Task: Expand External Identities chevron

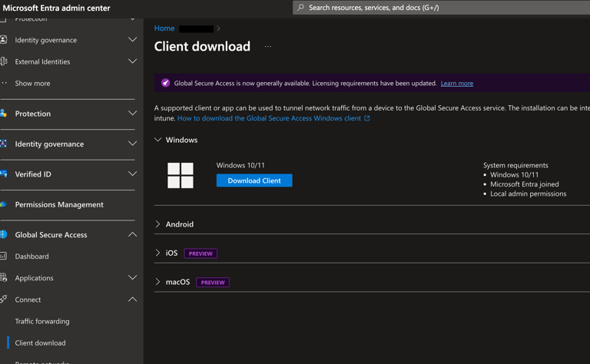Action: (132, 61)
